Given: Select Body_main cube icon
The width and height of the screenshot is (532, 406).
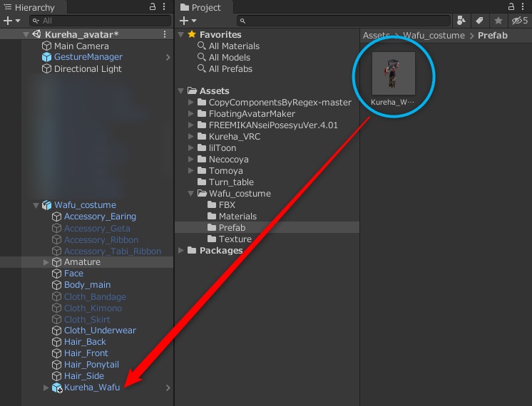Looking at the screenshot, I should click(x=56, y=285).
